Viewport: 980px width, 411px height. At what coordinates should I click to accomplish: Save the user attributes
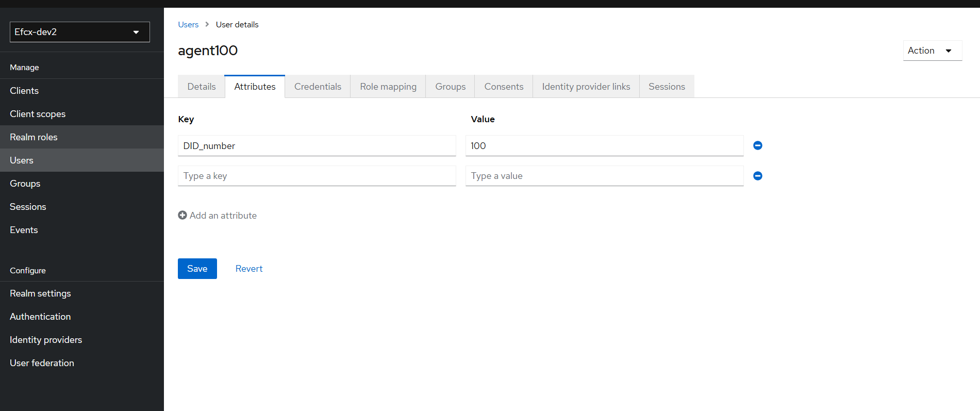click(x=197, y=269)
